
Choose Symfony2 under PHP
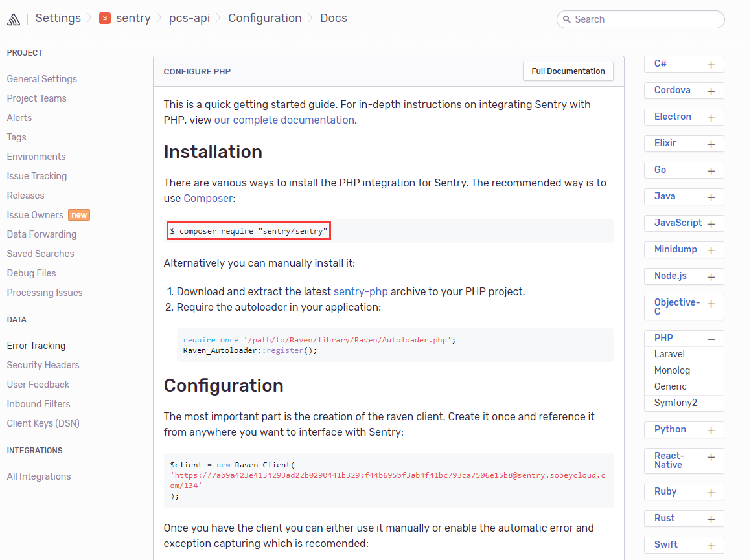coord(675,403)
